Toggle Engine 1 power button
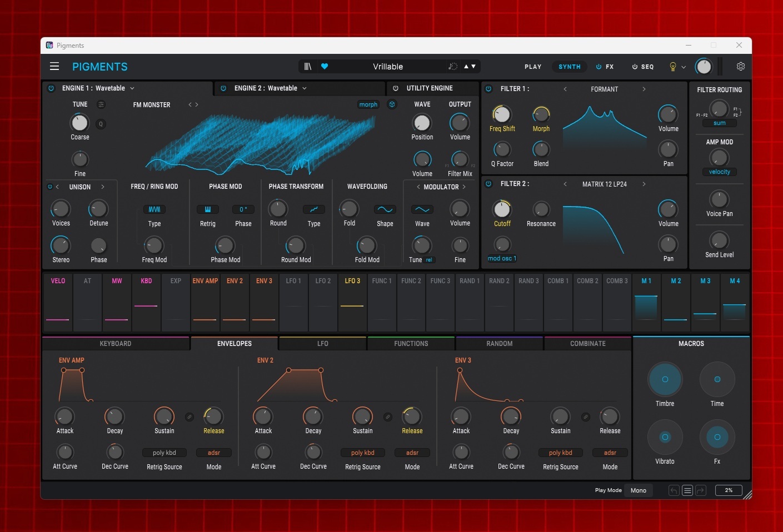 pos(51,88)
